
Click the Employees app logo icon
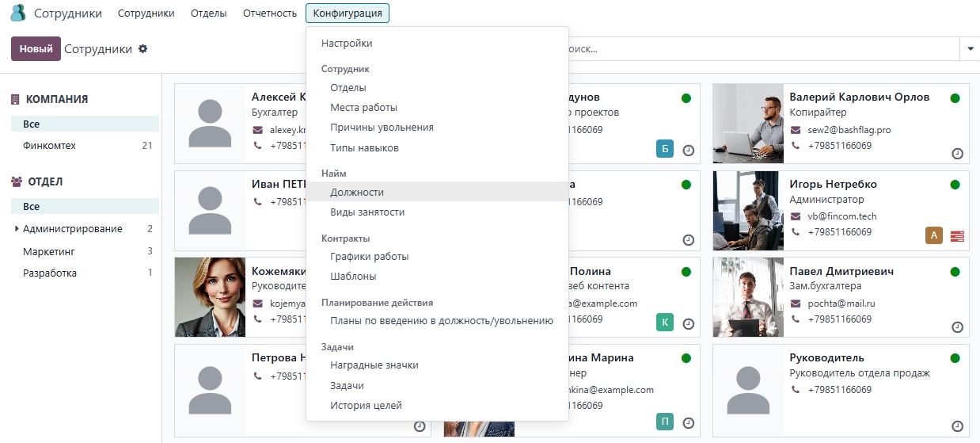click(x=17, y=13)
